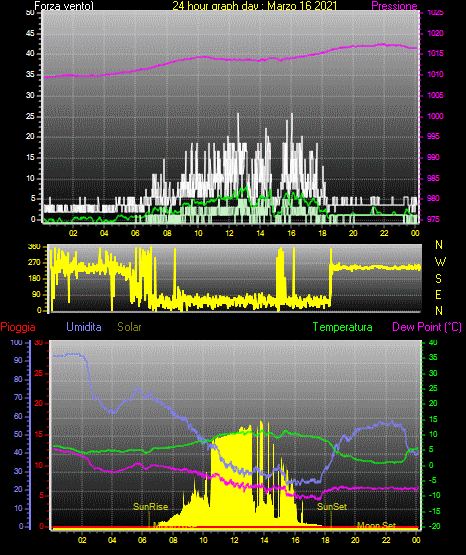The image size is (466, 555).
Task: Click pressure axis value 985
Action: [433, 178]
